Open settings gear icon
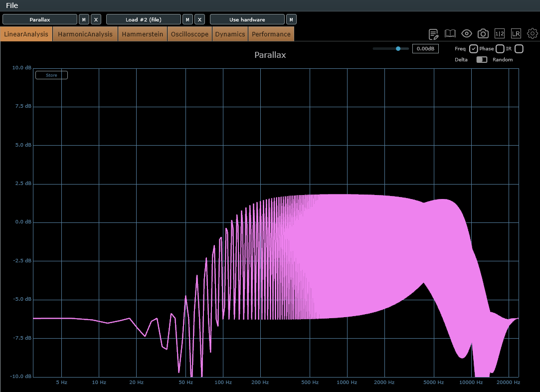 [533, 33]
